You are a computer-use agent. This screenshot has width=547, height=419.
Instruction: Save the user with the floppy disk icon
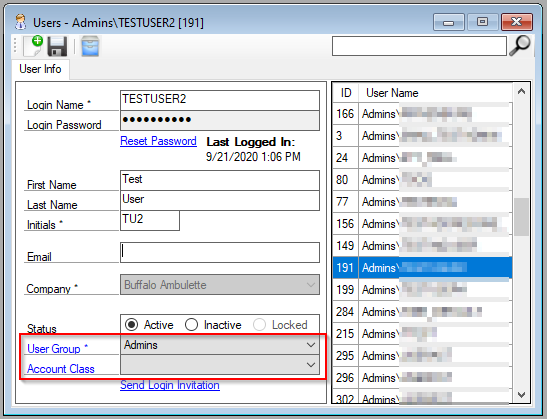57,46
